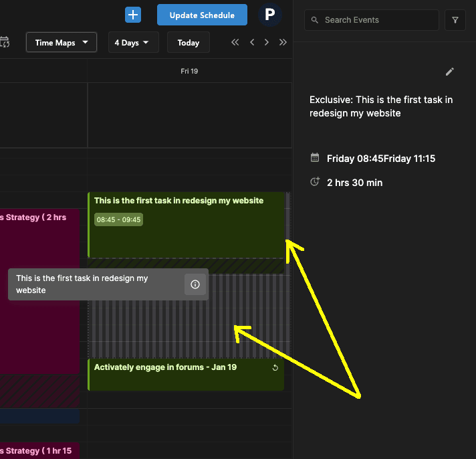Click the info icon on the task tooltip
The width and height of the screenshot is (476, 459).
(195, 284)
